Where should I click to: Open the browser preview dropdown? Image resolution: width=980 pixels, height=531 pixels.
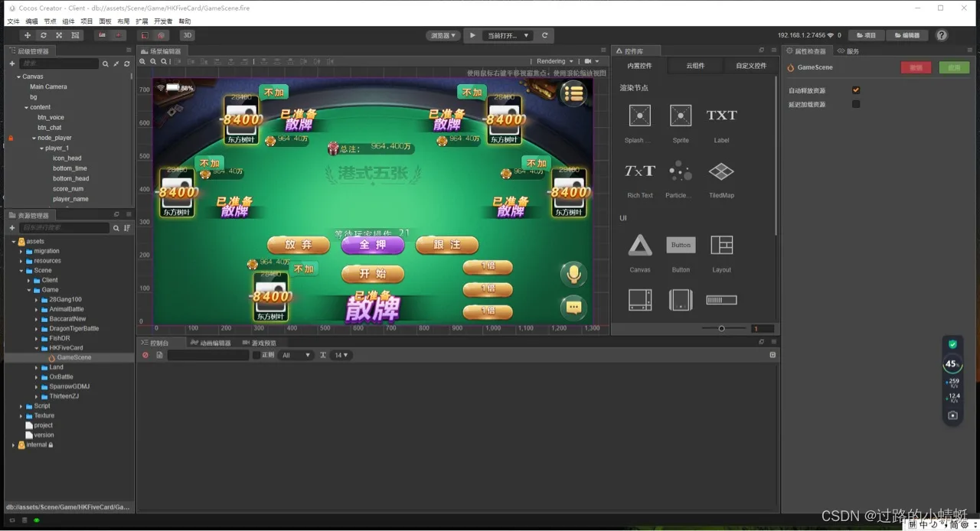443,35
